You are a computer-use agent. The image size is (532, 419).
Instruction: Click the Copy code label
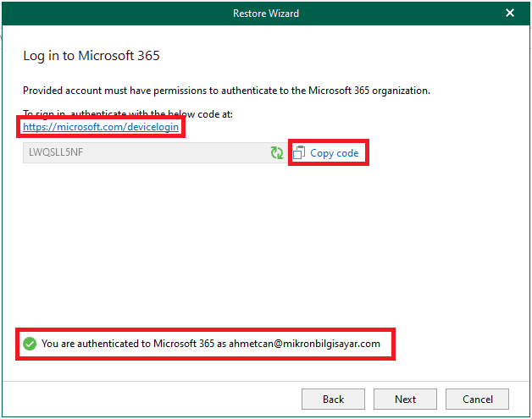[335, 153]
